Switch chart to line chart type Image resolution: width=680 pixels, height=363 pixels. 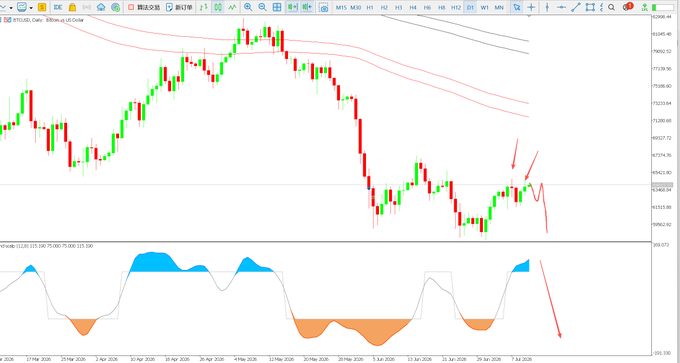233,7
